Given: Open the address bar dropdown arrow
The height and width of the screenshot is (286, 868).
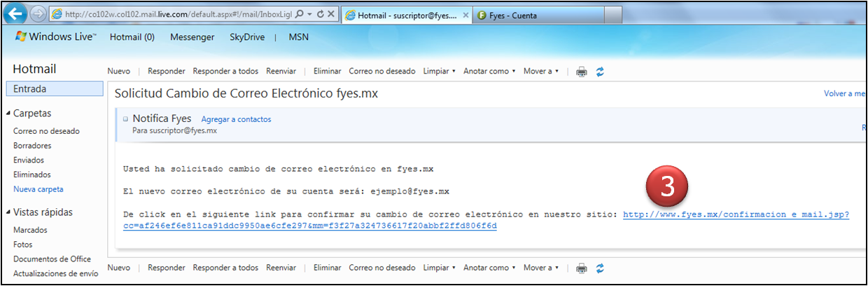Looking at the screenshot, I should click(x=309, y=15).
